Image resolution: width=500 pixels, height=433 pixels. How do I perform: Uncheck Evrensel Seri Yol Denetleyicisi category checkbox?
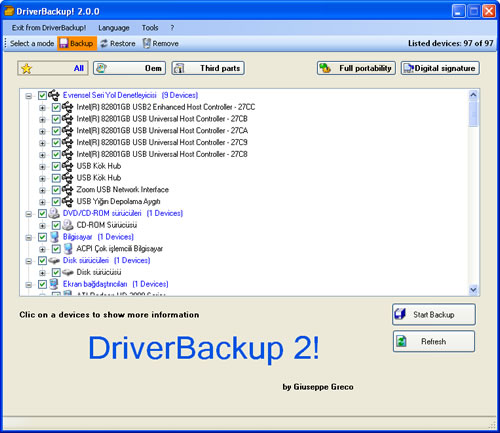pos(42,96)
